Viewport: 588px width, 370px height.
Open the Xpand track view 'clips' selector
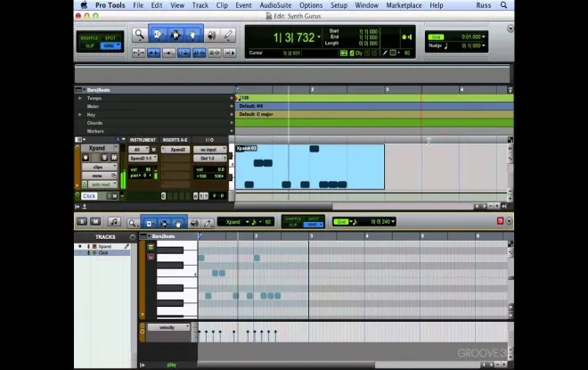(x=100, y=167)
